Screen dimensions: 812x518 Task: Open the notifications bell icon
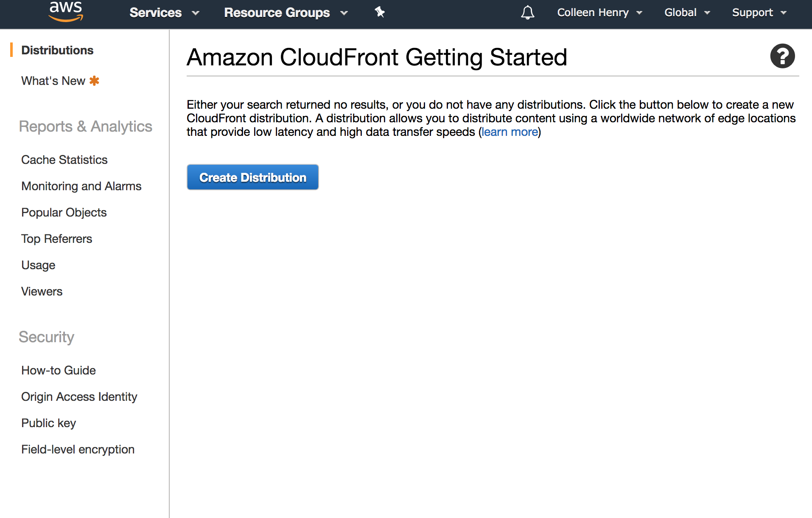click(527, 13)
